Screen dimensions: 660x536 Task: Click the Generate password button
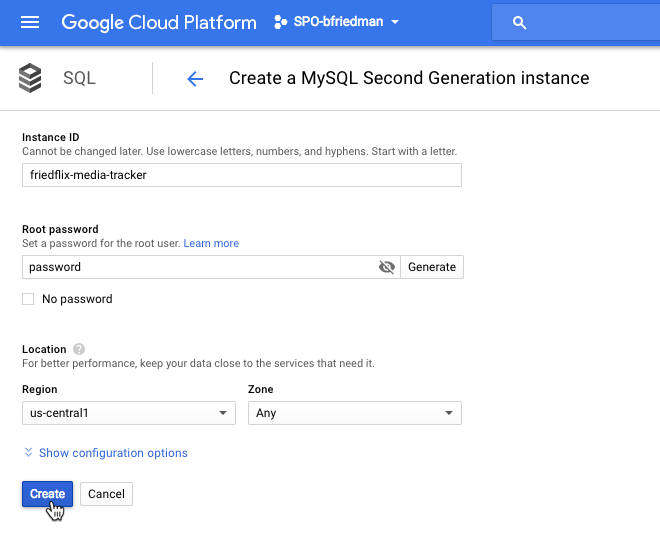point(432,267)
